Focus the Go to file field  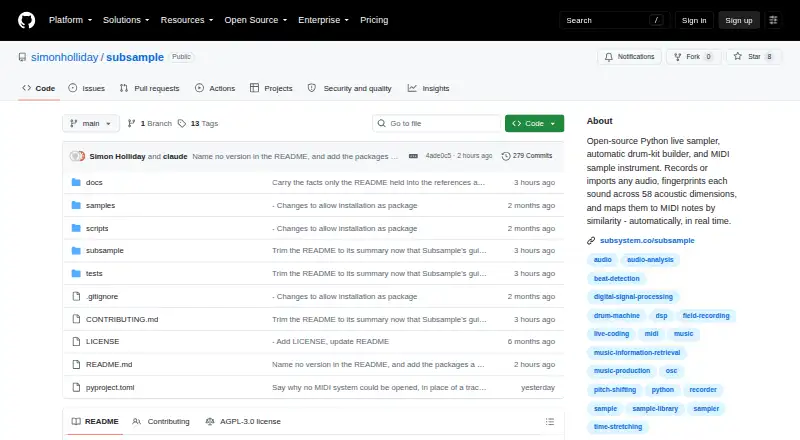pyautogui.click(x=437, y=124)
